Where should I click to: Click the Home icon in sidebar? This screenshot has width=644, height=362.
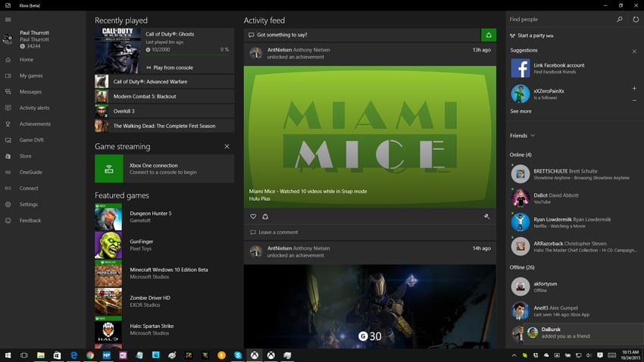click(8, 60)
